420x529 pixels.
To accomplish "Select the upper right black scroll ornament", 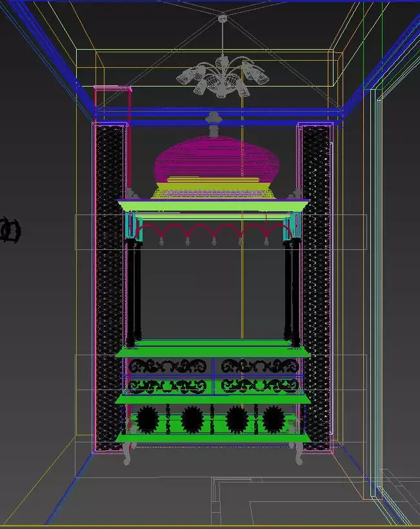I will tap(260, 366).
